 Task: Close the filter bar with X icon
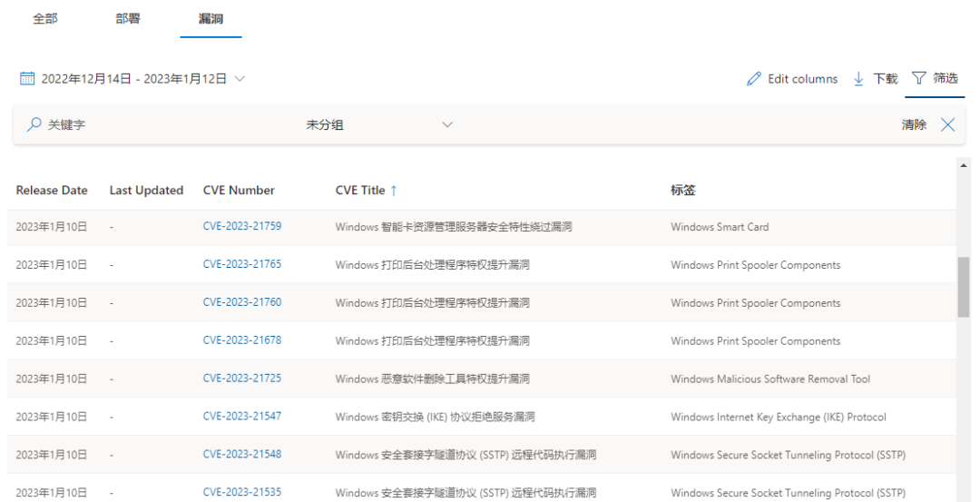pyautogui.click(x=947, y=124)
